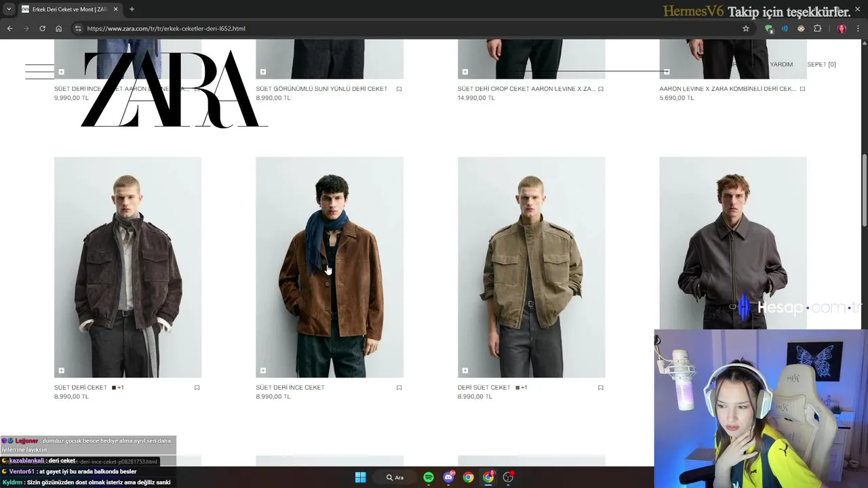Bookmark SÜET DERİ CEKET product
This screenshot has width=868, height=488.
point(197,388)
